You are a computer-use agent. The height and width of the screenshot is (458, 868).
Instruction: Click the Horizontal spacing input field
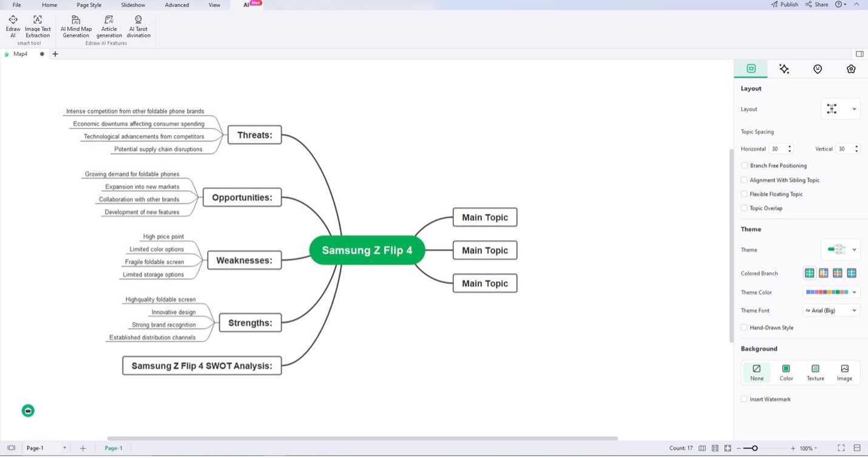click(778, 149)
